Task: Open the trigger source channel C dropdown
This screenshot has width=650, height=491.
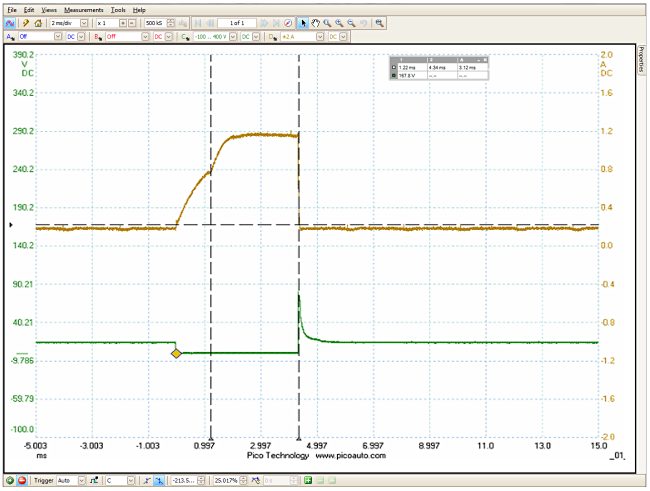Action: click(x=132, y=481)
